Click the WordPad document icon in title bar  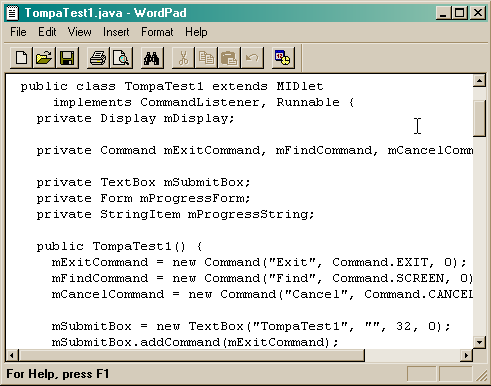[12, 13]
